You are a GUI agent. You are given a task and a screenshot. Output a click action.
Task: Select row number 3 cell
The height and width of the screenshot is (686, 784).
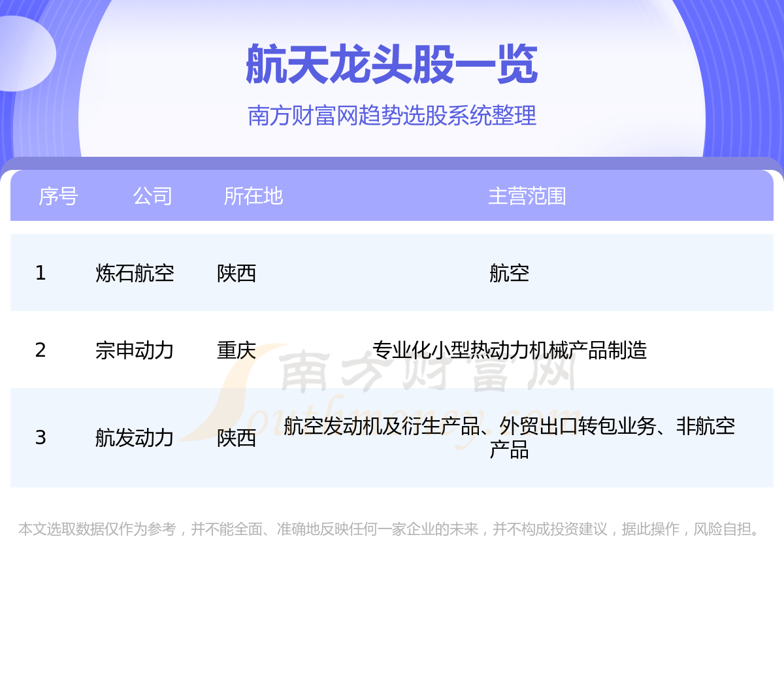coord(41,437)
